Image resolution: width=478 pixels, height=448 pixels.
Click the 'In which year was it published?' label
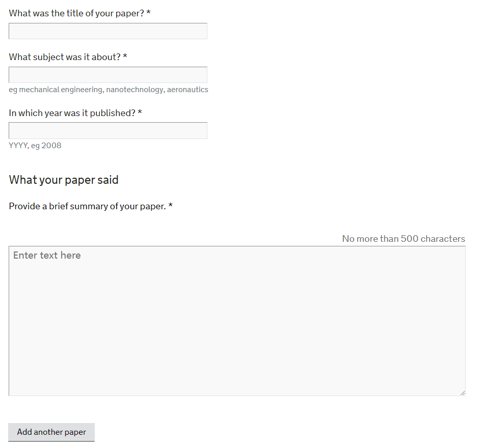[72, 113]
